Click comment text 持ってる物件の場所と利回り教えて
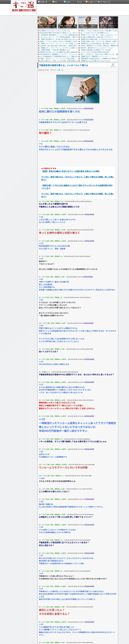The image size is (129, 644). [x=59, y=233]
